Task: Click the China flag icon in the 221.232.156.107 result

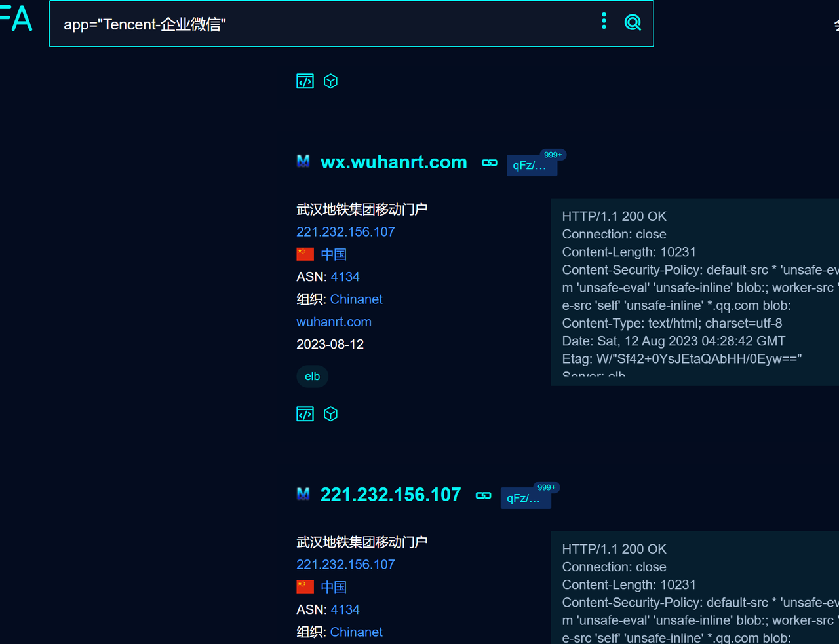Action: pos(305,586)
